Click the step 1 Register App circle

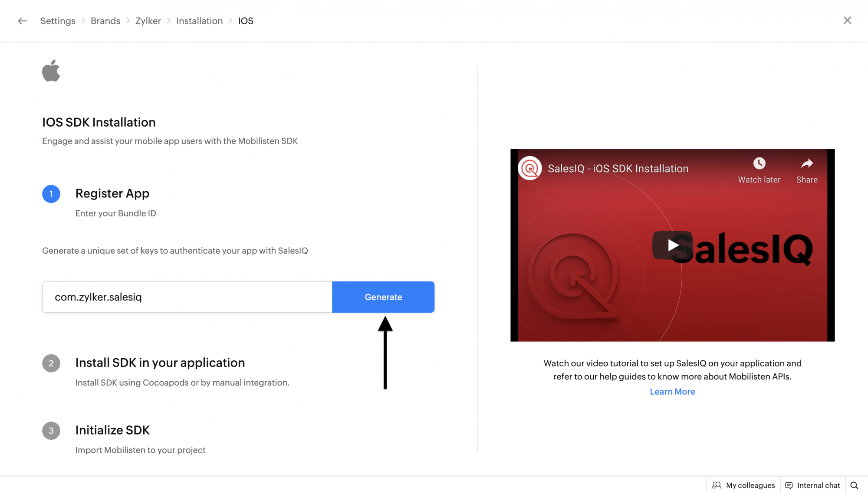[51, 193]
